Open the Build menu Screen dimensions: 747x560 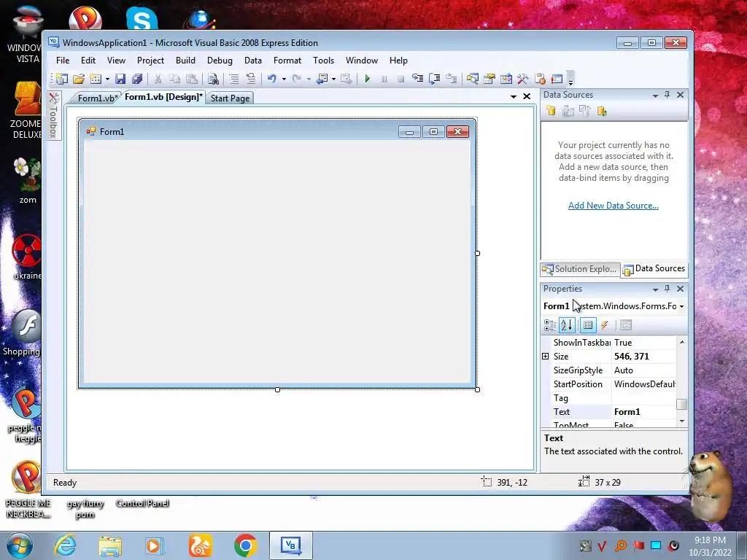[185, 61]
